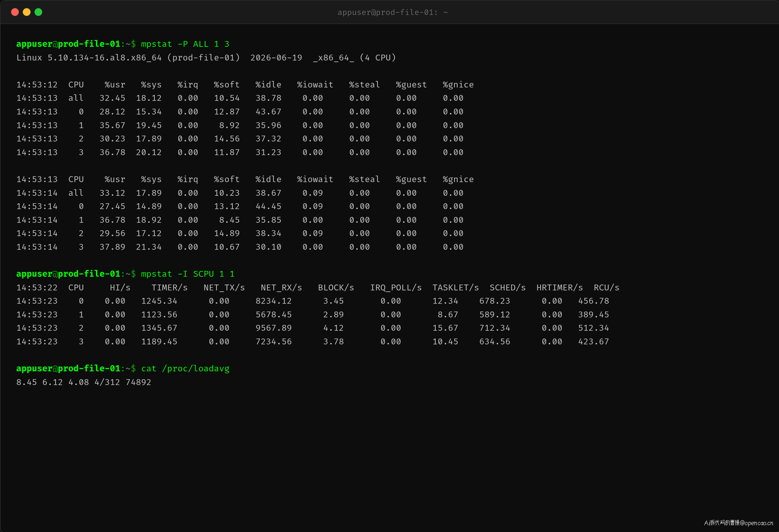Click the %idle value 38.67

point(269,193)
